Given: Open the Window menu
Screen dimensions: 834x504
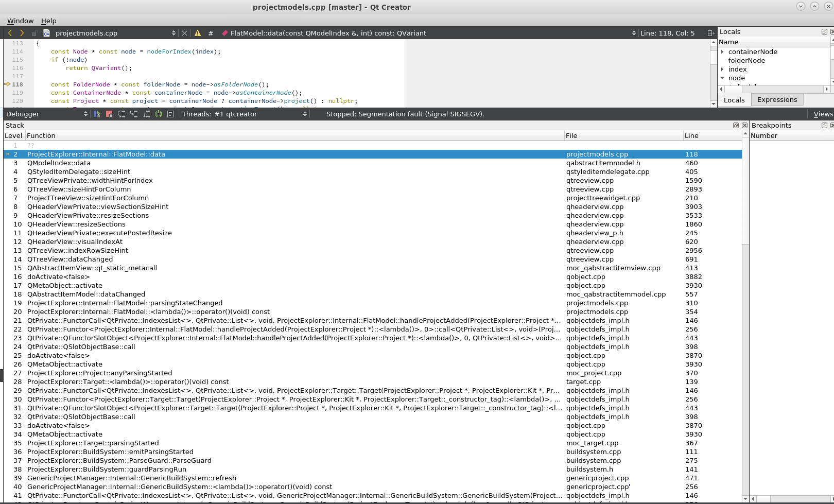Looking at the screenshot, I should (20, 21).
